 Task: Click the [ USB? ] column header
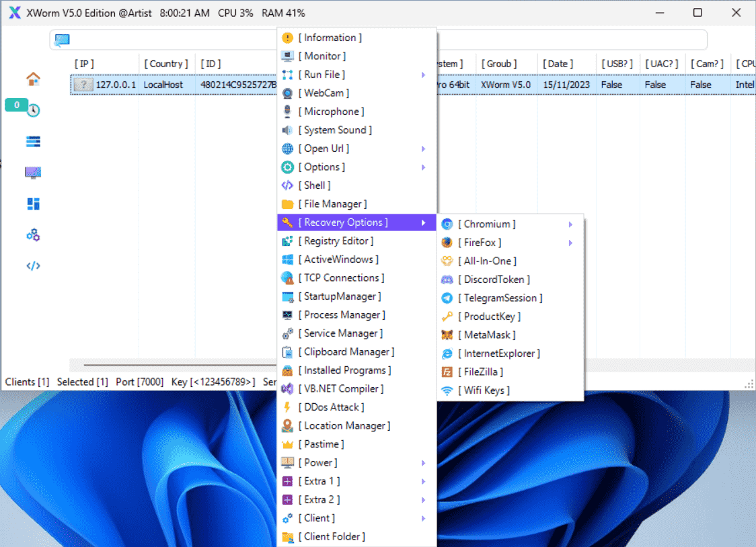pyautogui.click(x=617, y=64)
